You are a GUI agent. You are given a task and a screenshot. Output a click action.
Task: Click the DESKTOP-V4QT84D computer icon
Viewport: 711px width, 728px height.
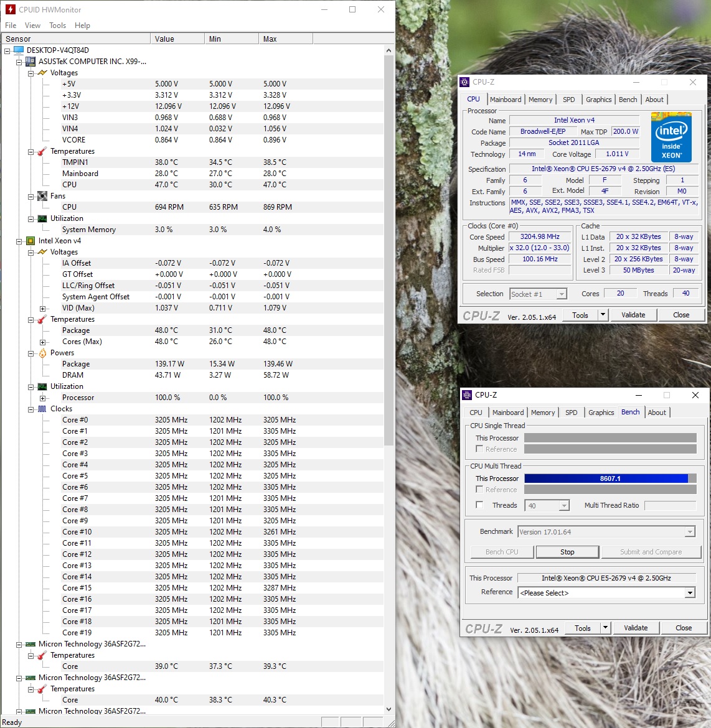click(19, 50)
